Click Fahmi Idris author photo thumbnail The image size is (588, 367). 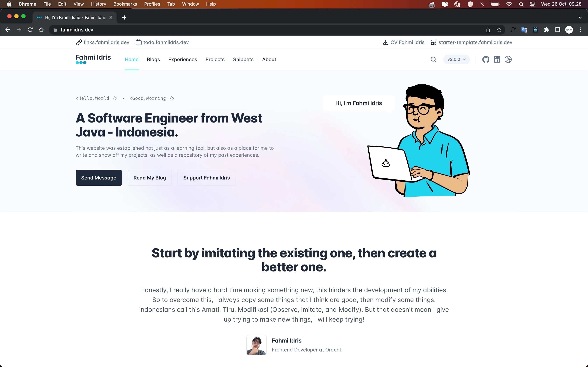tap(256, 345)
